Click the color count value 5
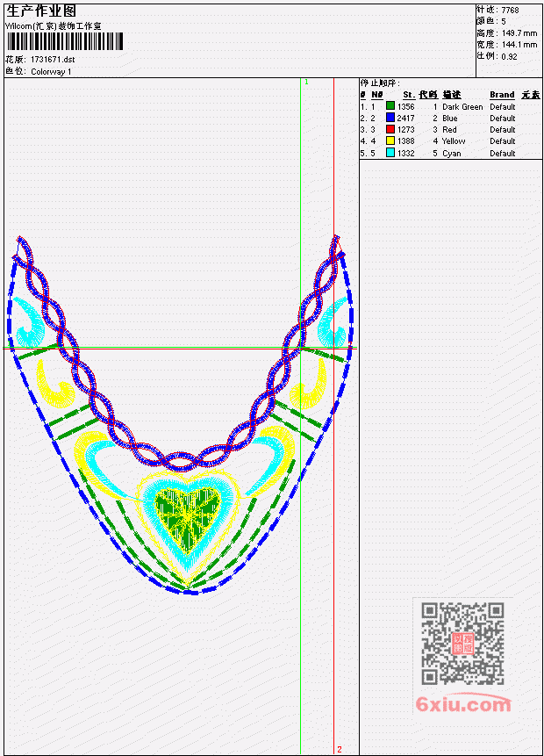The width and height of the screenshot is (544, 756). pyautogui.click(x=504, y=22)
